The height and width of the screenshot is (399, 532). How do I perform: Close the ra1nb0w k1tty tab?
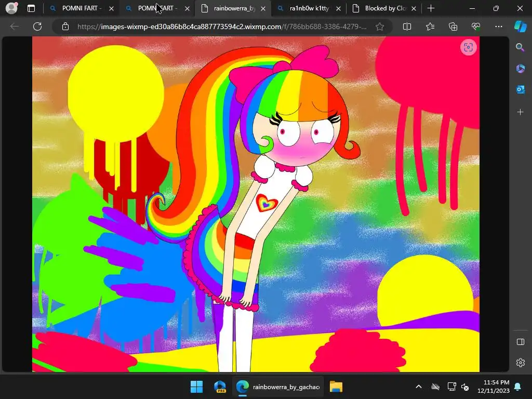338,9
